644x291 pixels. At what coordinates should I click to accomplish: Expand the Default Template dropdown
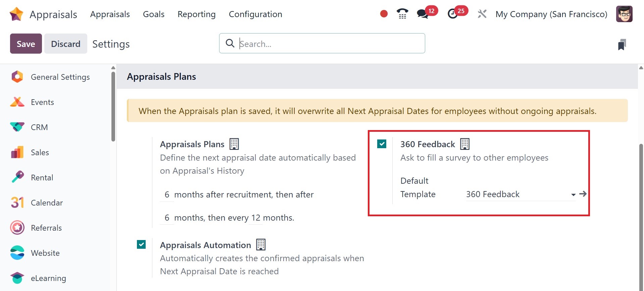click(x=573, y=194)
